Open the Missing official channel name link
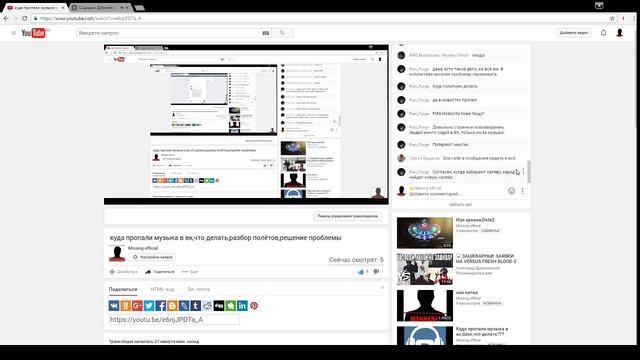The width and height of the screenshot is (640, 360). point(143,248)
